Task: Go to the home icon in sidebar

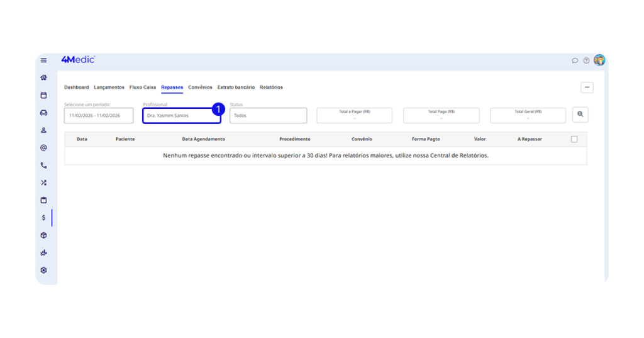Action: (43, 78)
